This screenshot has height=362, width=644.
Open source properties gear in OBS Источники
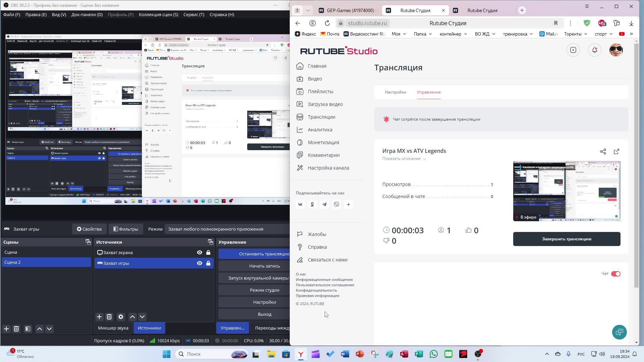tap(121, 317)
